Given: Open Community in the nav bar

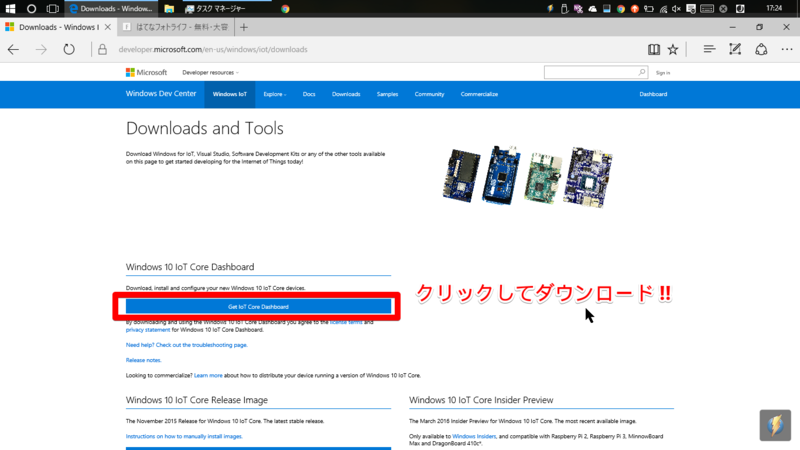Looking at the screenshot, I should pos(429,94).
